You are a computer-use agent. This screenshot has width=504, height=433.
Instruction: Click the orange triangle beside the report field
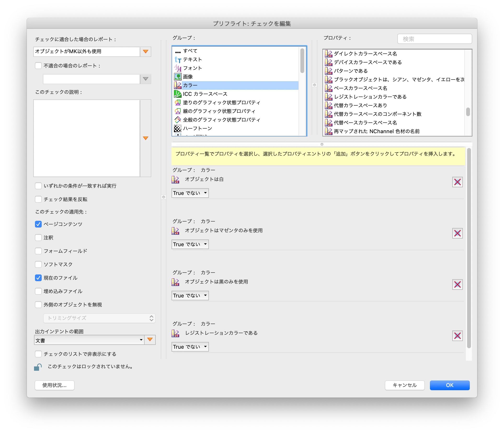pyautogui.click(x=145, y=51)
